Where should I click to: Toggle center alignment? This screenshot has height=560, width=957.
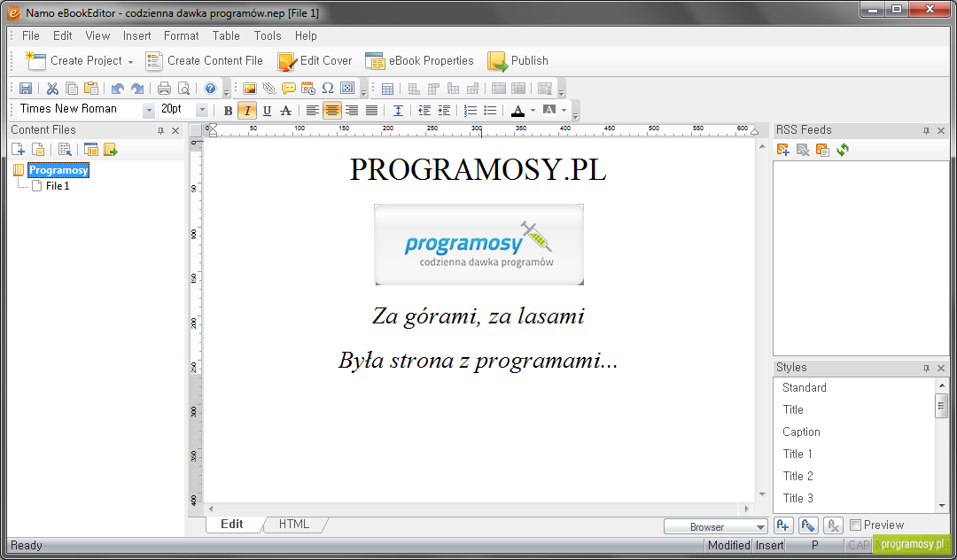click(x=332, y=111)
